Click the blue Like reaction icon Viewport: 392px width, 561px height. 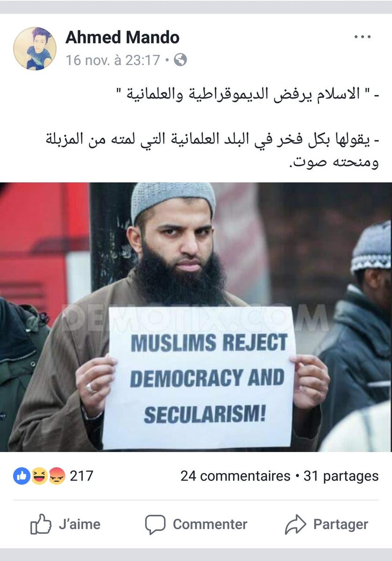pyautogui.click(x=21, y=476)
